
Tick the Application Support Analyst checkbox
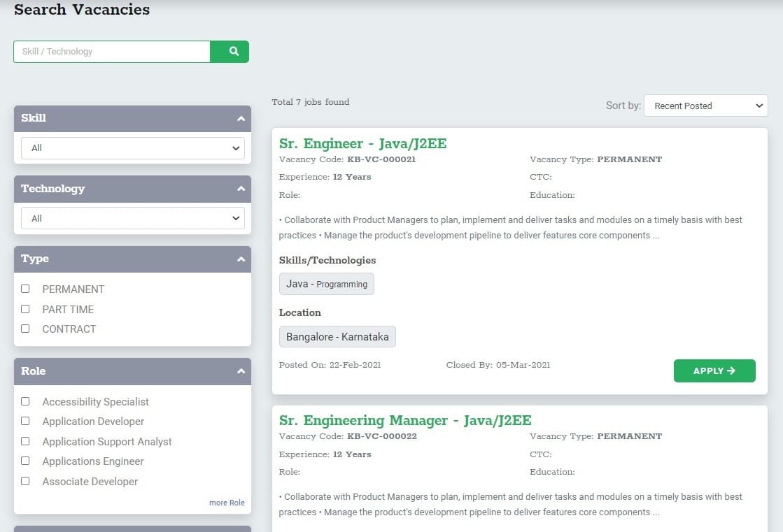(x=25, y=441)
